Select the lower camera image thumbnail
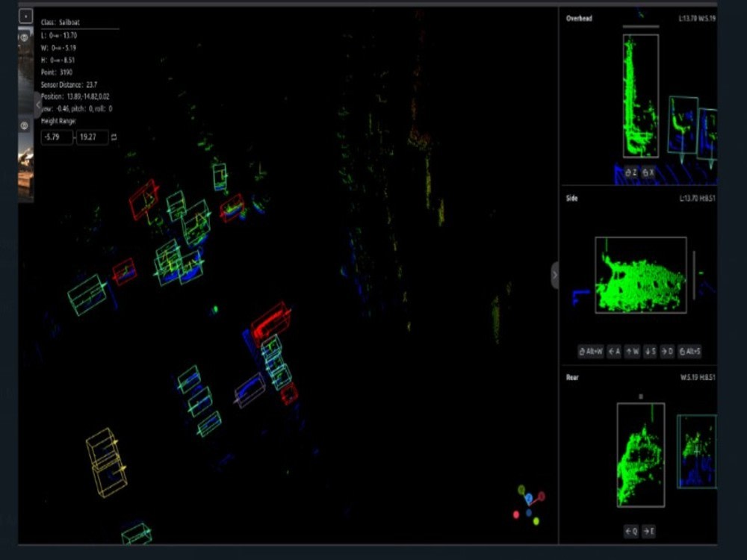The image size is (747, 560). pyautogui.click(x=25, y=160)
